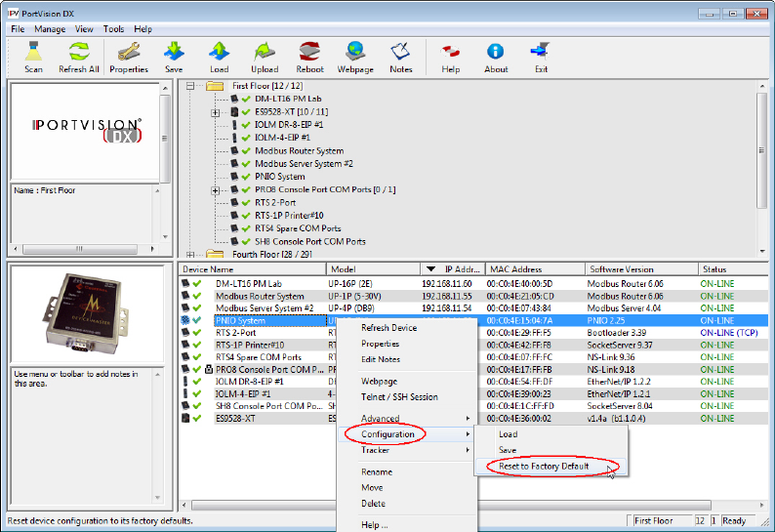Expand the Fourth Floor tree folder

point(190,255)
